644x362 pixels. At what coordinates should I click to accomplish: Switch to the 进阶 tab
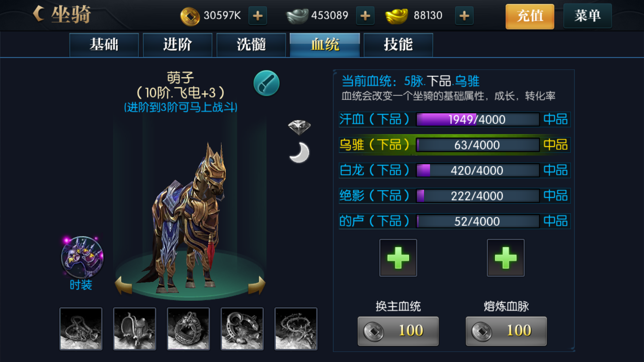pos(178,45)
